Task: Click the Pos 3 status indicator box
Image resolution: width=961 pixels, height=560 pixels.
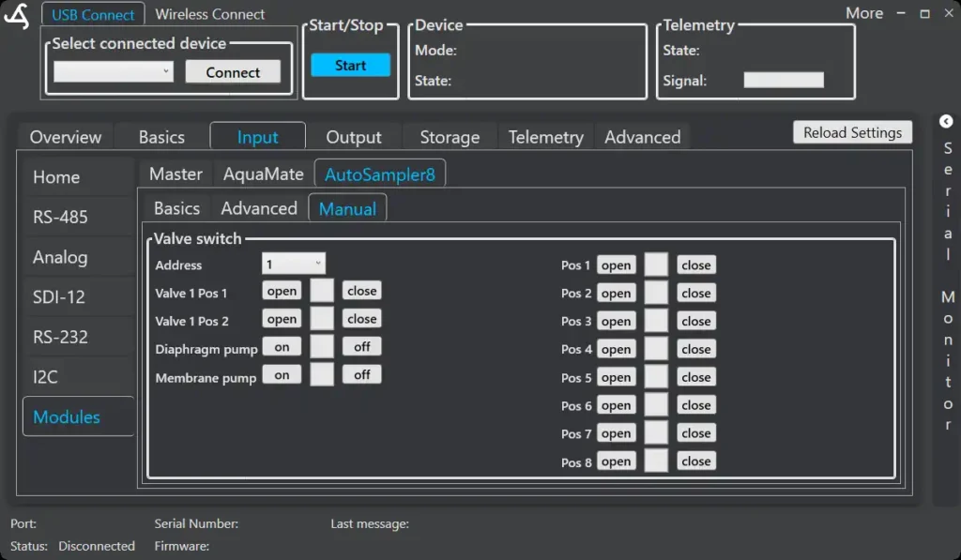Action: tap(657, 321)
